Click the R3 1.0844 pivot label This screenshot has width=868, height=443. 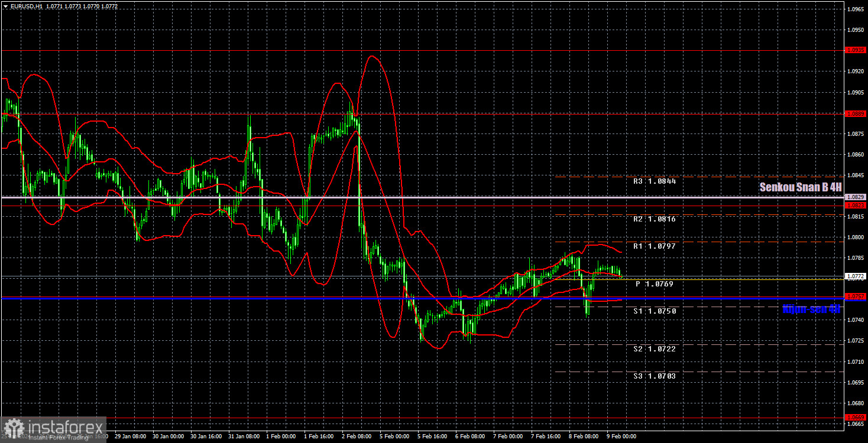[655, 181]
